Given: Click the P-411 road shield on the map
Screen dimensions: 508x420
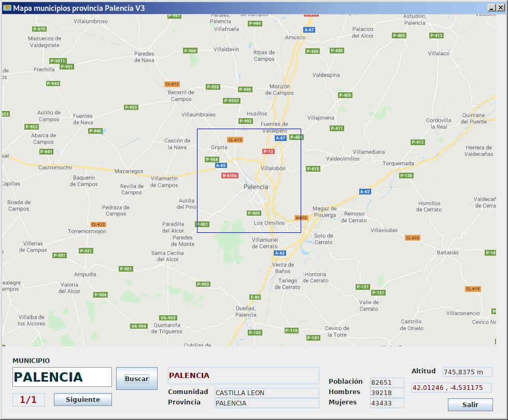Looking at the screenshot, I should click(337, 129).
